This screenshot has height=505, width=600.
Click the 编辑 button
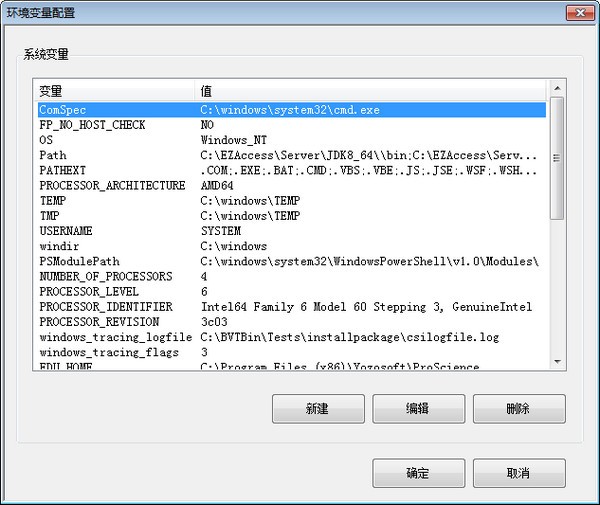(x=419, y=409)
